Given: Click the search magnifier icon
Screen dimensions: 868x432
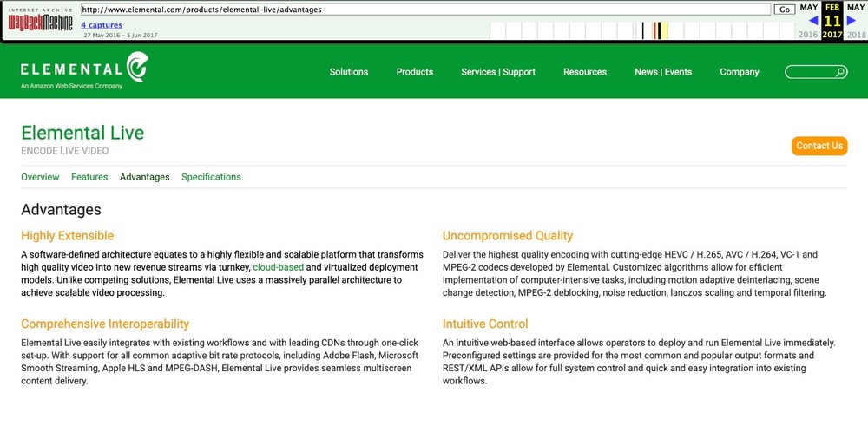Looking at the screenshot, I should (x=840, y=73).
